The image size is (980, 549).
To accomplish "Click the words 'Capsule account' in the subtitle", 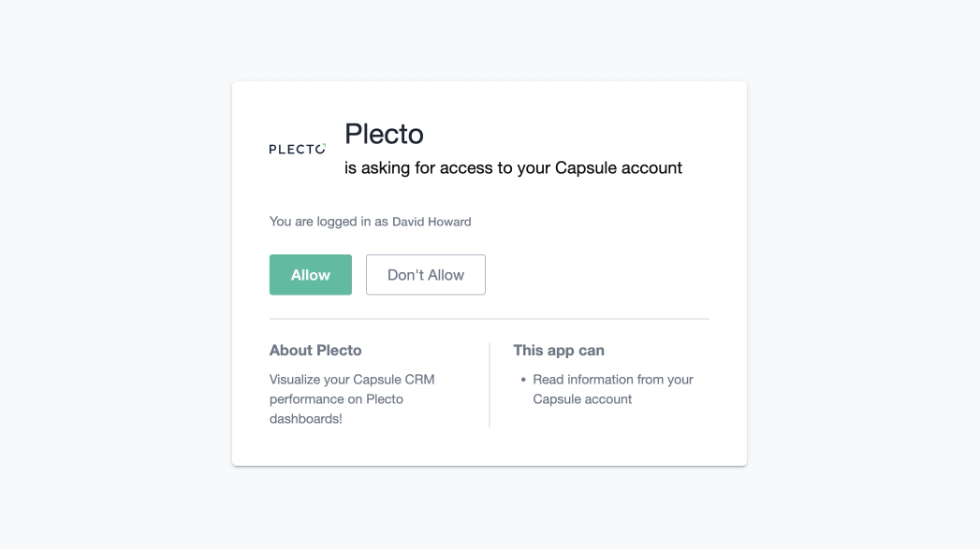I will pos(619,168).
